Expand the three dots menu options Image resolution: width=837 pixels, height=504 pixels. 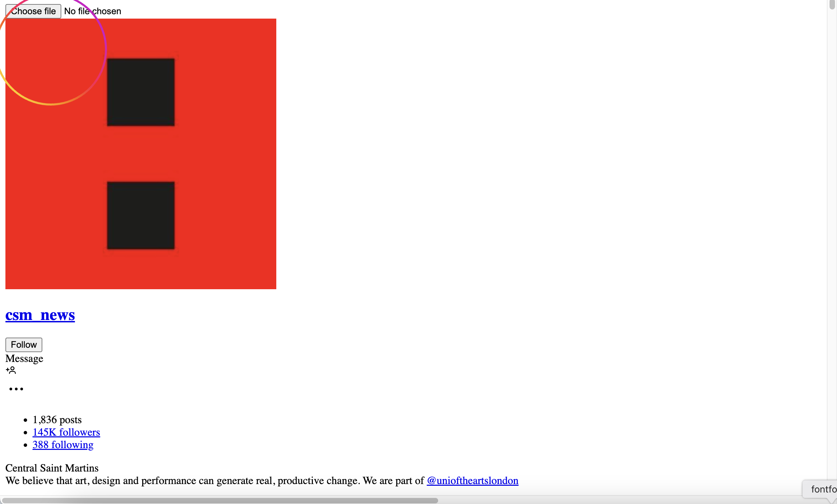tap(16, 389)
